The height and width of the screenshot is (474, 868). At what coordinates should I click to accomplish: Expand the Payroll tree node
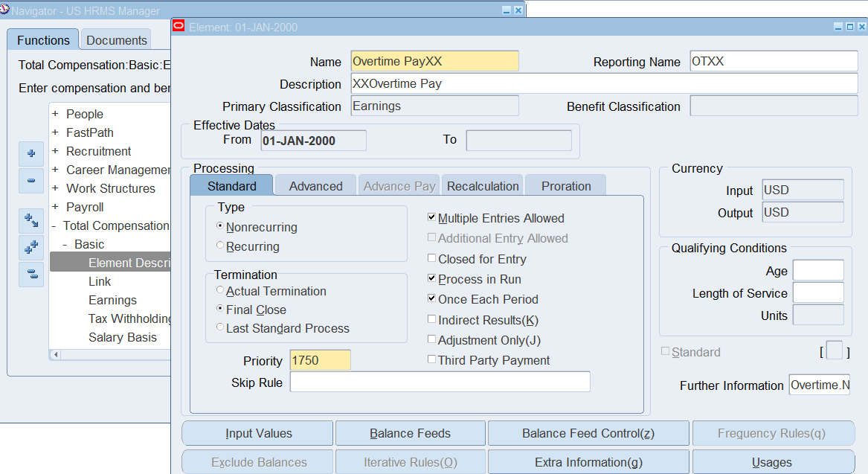click(x=55, y=207)
